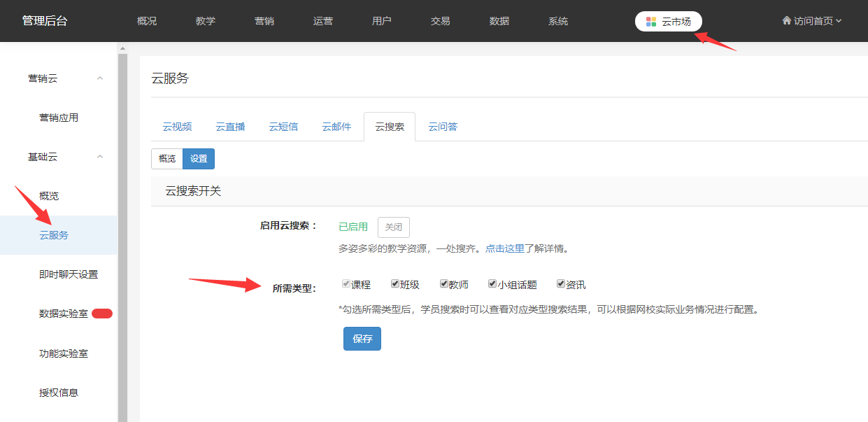Click the colorful 云市场 grid icon
The width and height of the screenshot is (868, 422).
point(650,22)
